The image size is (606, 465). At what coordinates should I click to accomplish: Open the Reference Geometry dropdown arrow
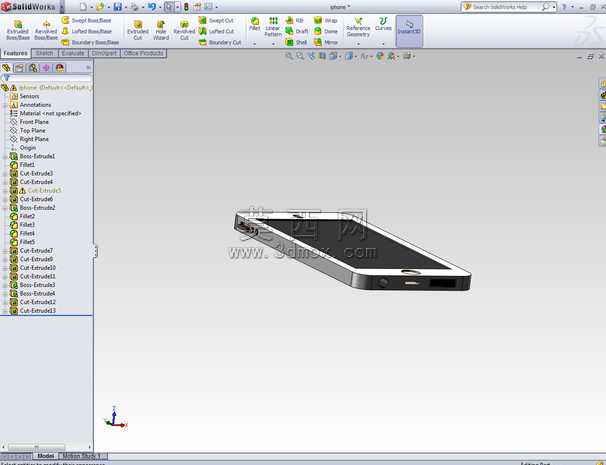(358, 44)
